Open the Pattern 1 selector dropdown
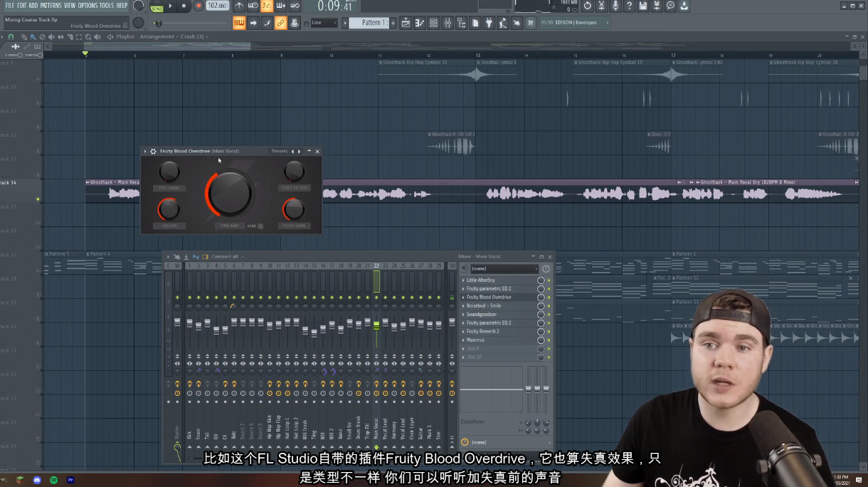Image resolution: width=868 pixels, height=487 pixels. coord(371,23)
